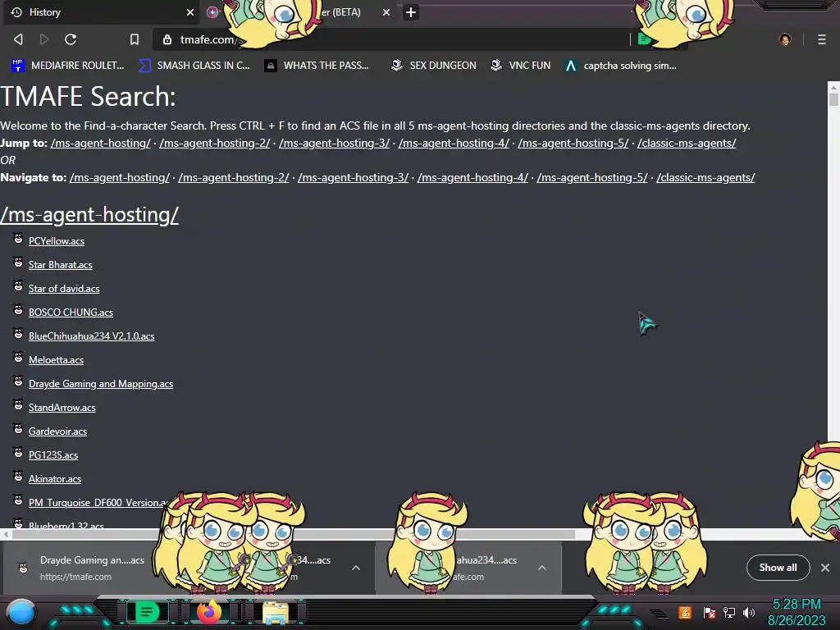Download Star Bharat.acs
Screen dimensions: 840x630
point(60,265)
